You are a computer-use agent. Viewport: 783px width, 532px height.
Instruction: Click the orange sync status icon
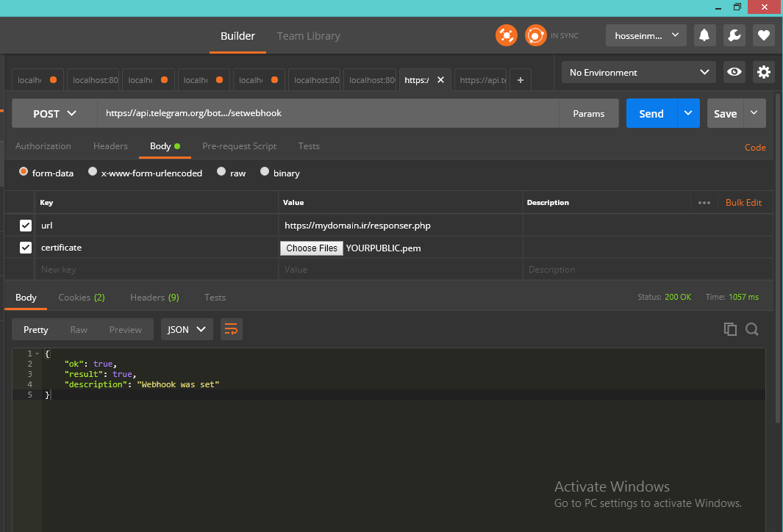point(536,35)
